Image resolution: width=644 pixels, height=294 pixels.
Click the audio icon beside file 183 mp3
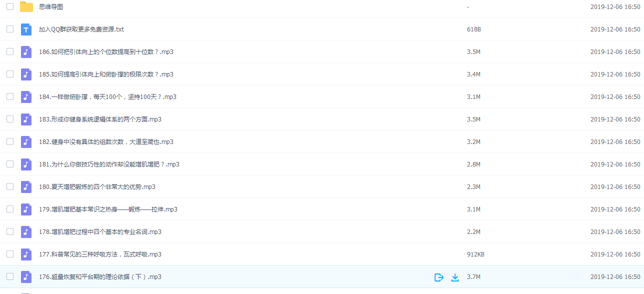tap(26, 119)
